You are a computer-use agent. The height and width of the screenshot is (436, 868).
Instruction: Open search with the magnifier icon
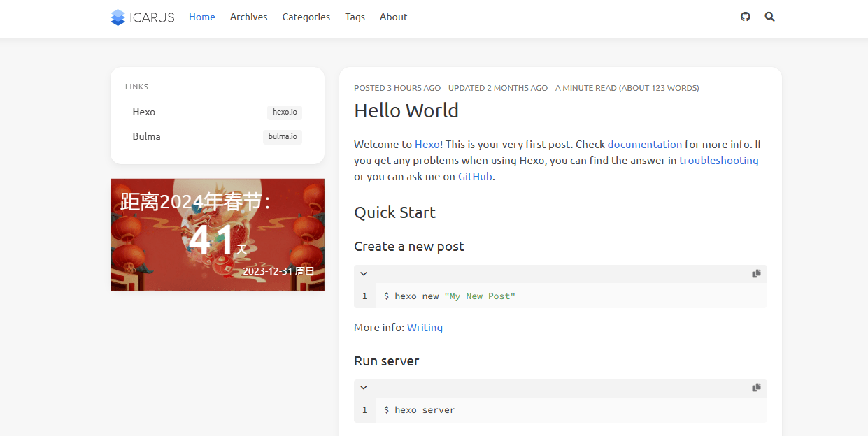coord(770,17)
